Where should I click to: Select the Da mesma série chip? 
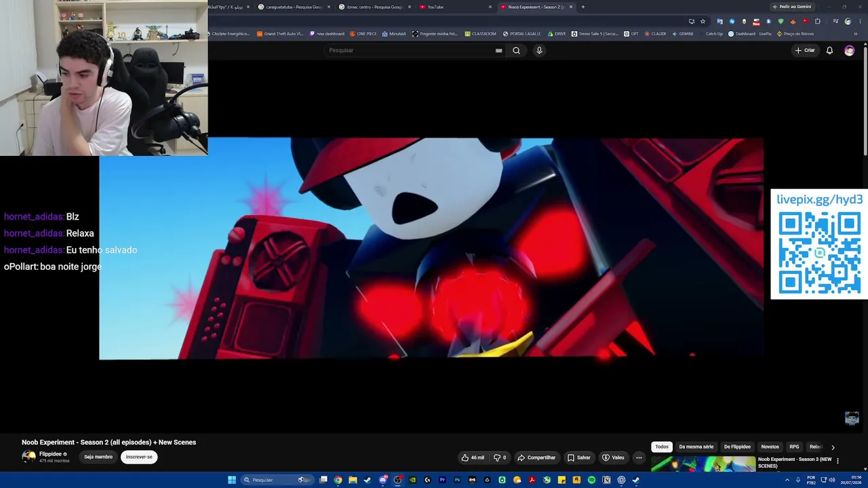(696, 447)
